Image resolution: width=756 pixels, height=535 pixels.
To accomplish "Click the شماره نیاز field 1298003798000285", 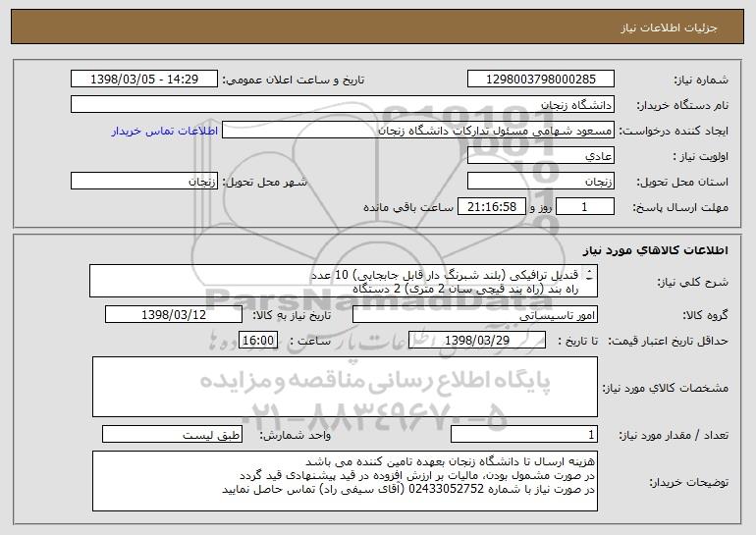I will [540, 79].
